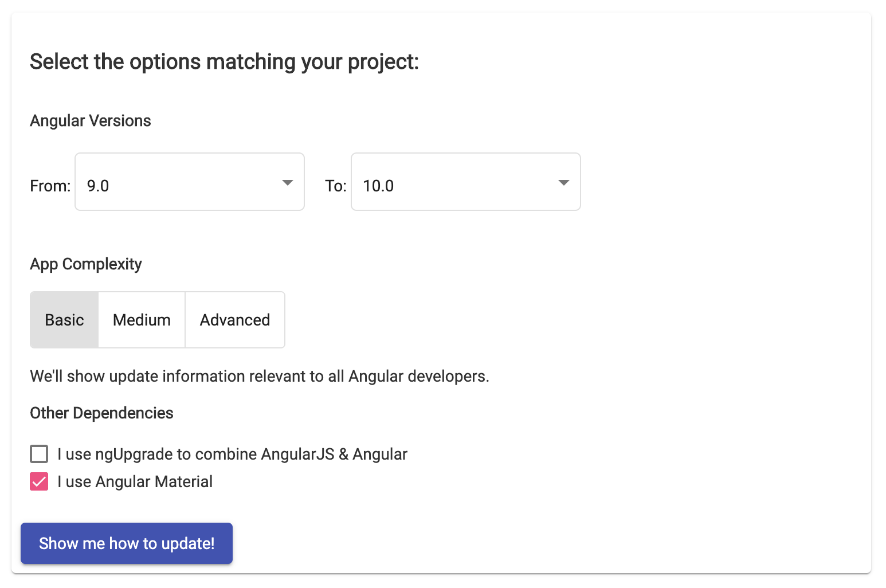Click the update information description text

(259, 376)
